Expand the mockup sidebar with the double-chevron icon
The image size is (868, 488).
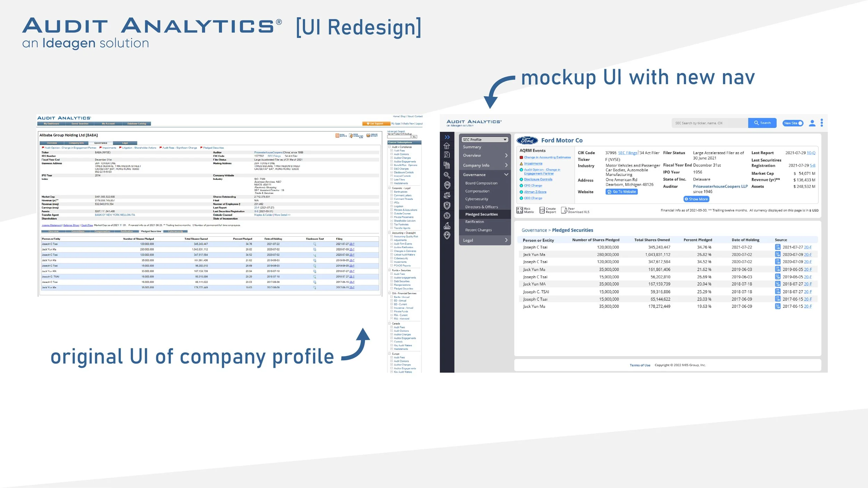coord(447,137)
